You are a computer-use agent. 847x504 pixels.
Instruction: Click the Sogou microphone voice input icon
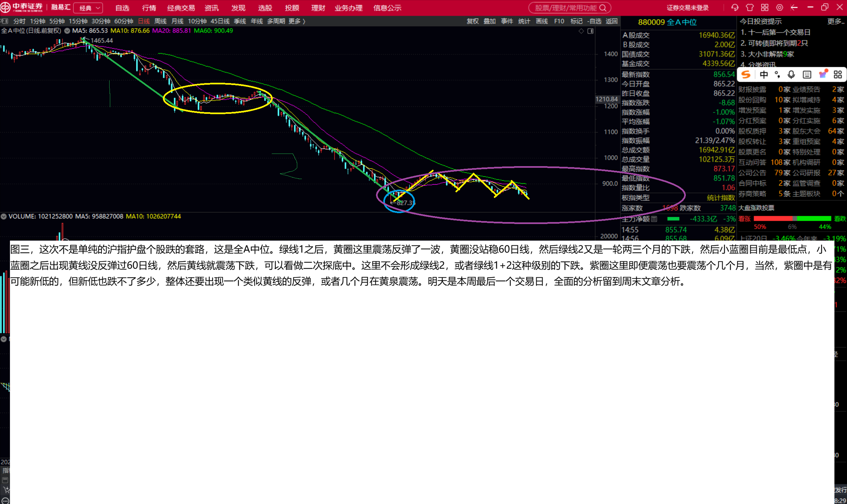coord(791,75)
